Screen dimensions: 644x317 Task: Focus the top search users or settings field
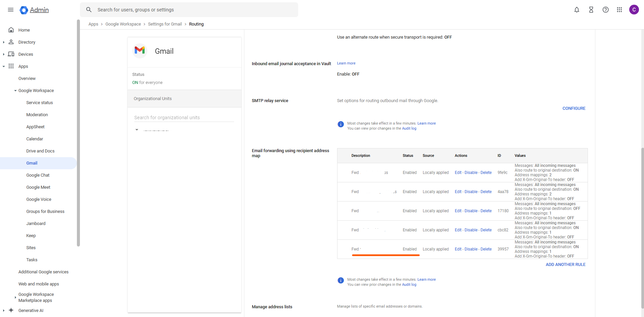tap(189, 10)
